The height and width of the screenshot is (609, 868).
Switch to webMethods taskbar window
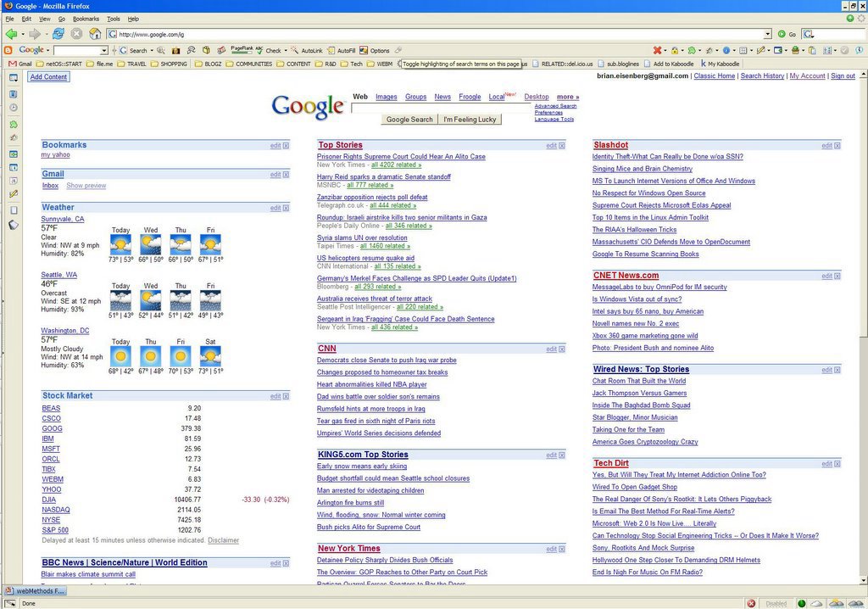pyautogui.click(x=34, y=591)
